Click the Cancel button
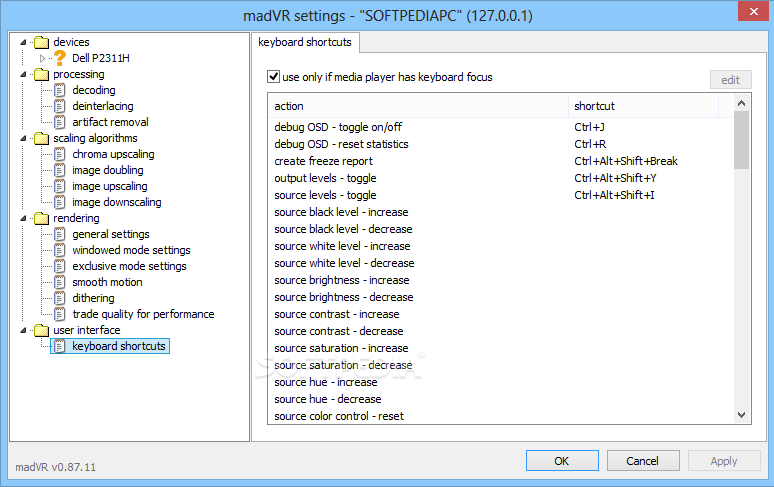Viewport: 774px width, 487px height. point(643,461)
